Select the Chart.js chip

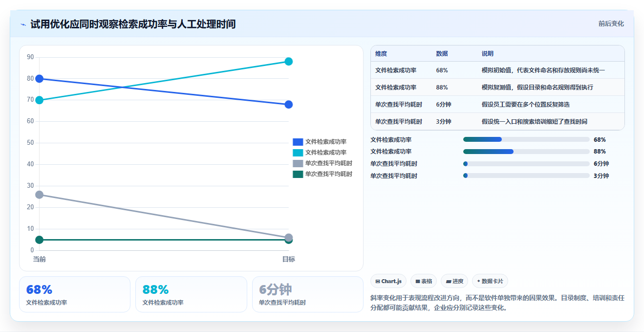click(388, 281)
